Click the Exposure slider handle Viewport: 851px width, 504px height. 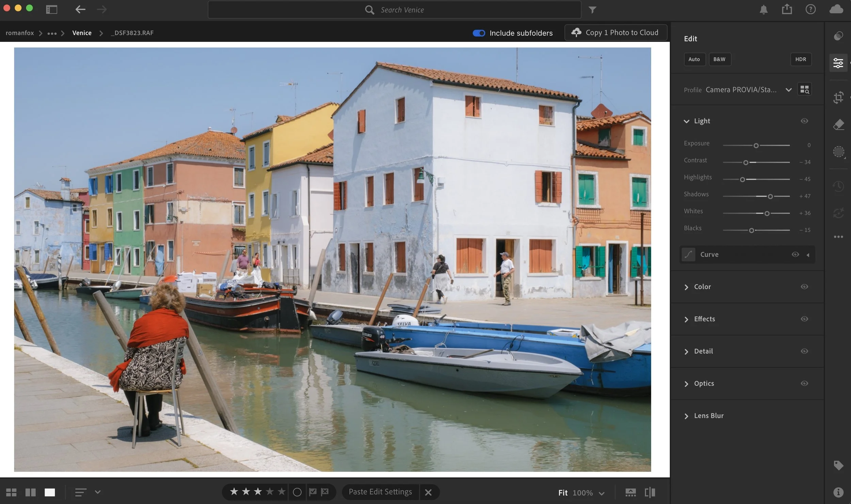[756, 146]
